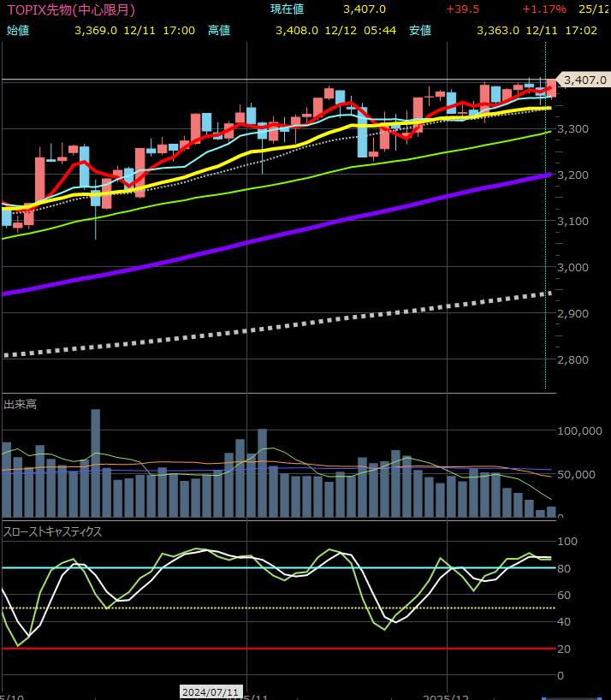Click the tallest volume bar

pyautogui.click(x=96, y=462)
